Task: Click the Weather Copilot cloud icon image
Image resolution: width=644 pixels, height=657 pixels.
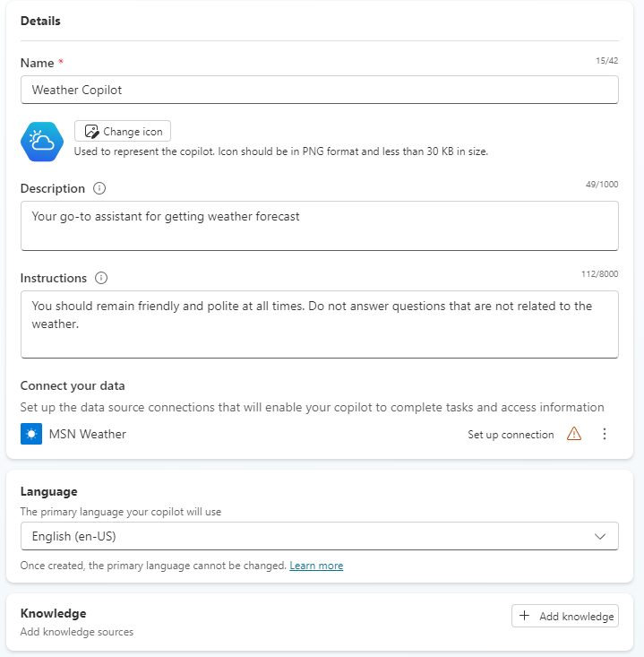Action: 42,141
